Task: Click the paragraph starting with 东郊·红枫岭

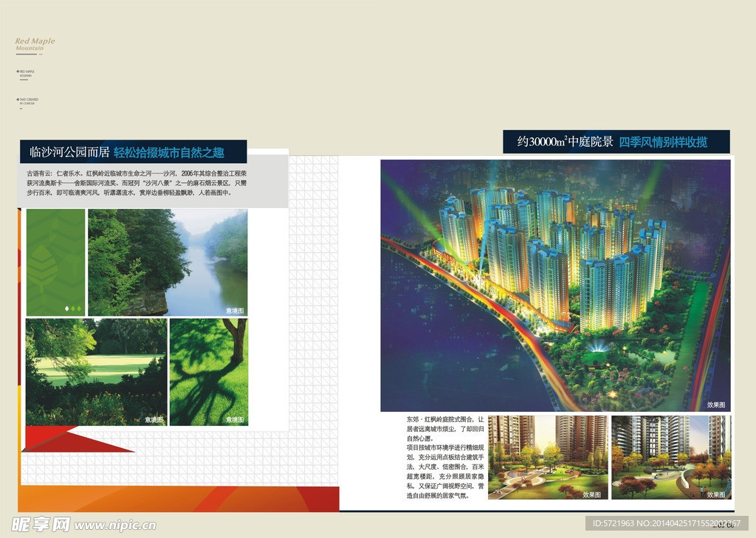Action: click(x=445, y=457)
